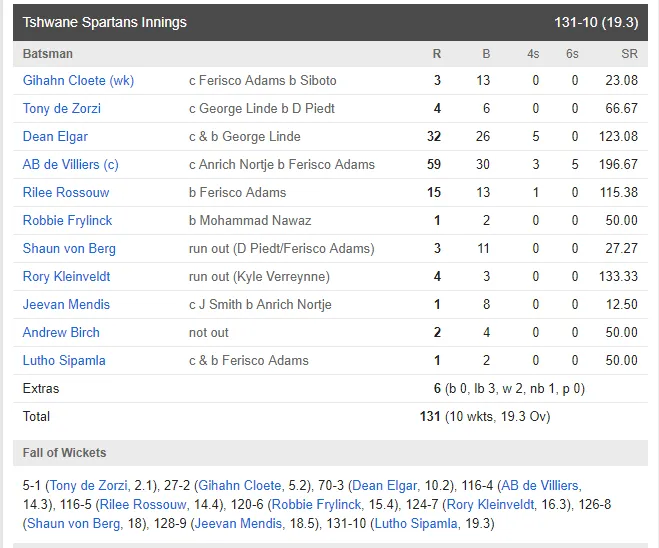Open Shaun von Berg batsman row link
The image size is (659, 548).
coord(69,248)
